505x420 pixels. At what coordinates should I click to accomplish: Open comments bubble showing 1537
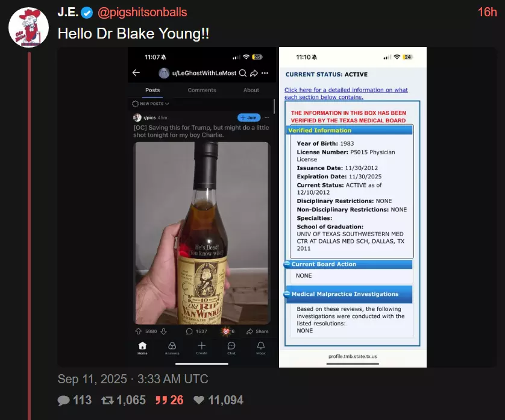point(189,331)
